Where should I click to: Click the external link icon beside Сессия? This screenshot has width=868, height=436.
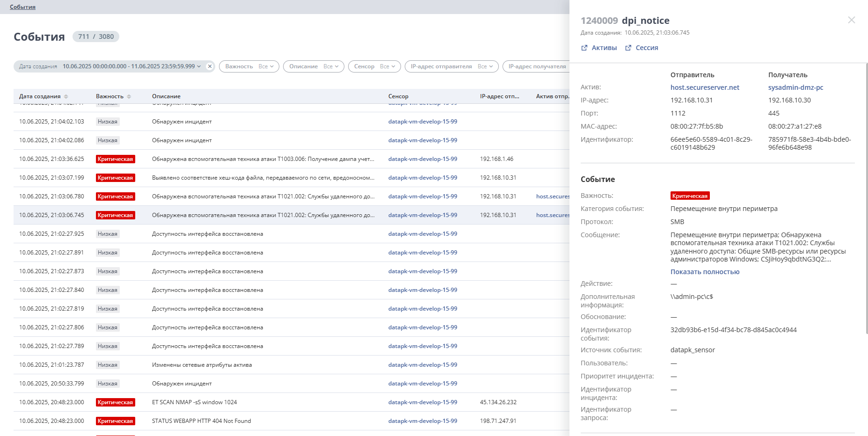(x=628, y=48)
